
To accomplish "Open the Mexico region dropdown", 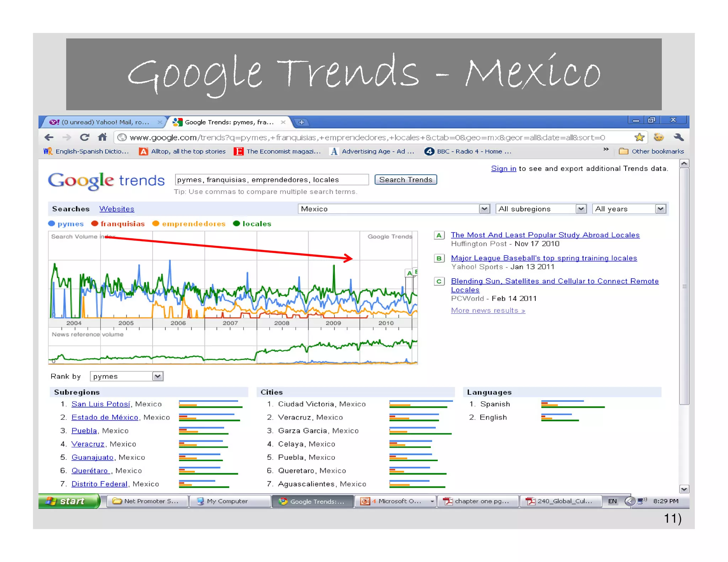I will click(394, 209).
